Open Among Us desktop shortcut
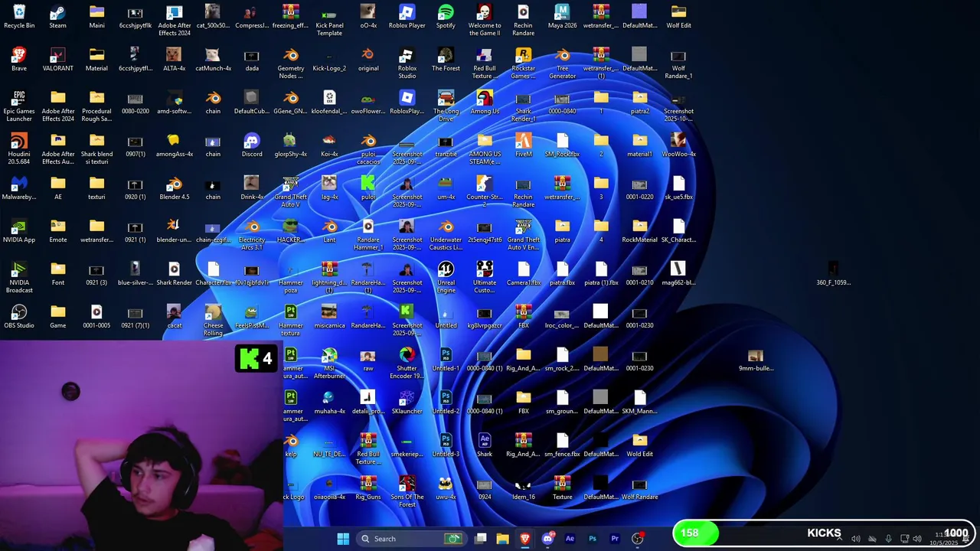Screen dimensions: 980x551 [x=485, y=103]
